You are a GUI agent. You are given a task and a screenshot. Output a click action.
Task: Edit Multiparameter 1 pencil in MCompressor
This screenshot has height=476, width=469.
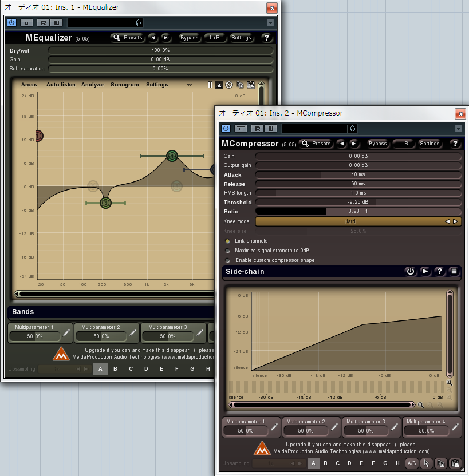(x=274, y=427)
